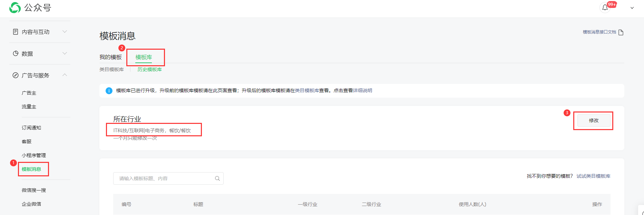The image size is (644, 215).
Task: Click the template search input field
Action: (x=168, y=178)
